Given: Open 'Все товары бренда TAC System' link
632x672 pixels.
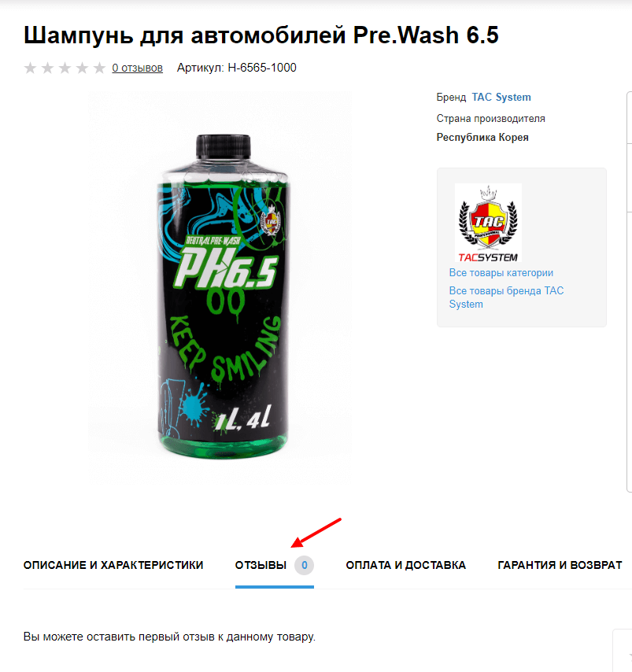Looking at the screenshot, I should tap(506, 297).
